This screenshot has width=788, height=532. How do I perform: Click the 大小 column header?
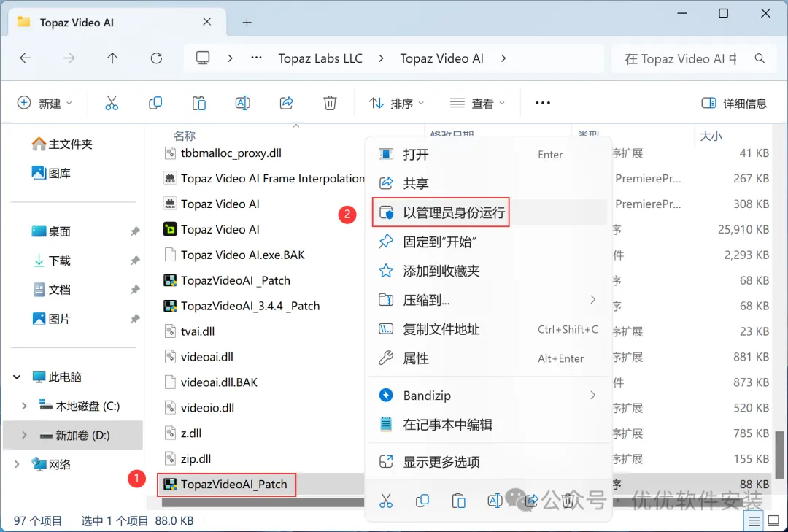point(711,136)
